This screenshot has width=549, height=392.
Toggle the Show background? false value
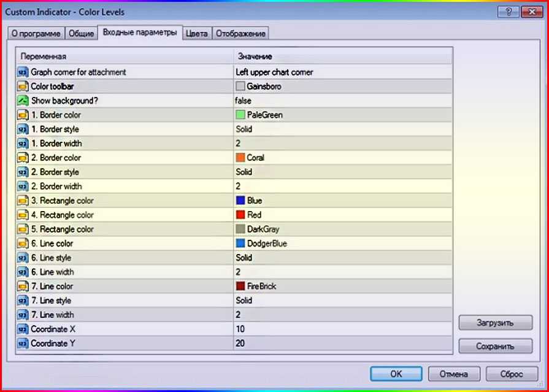pos(244,101)
